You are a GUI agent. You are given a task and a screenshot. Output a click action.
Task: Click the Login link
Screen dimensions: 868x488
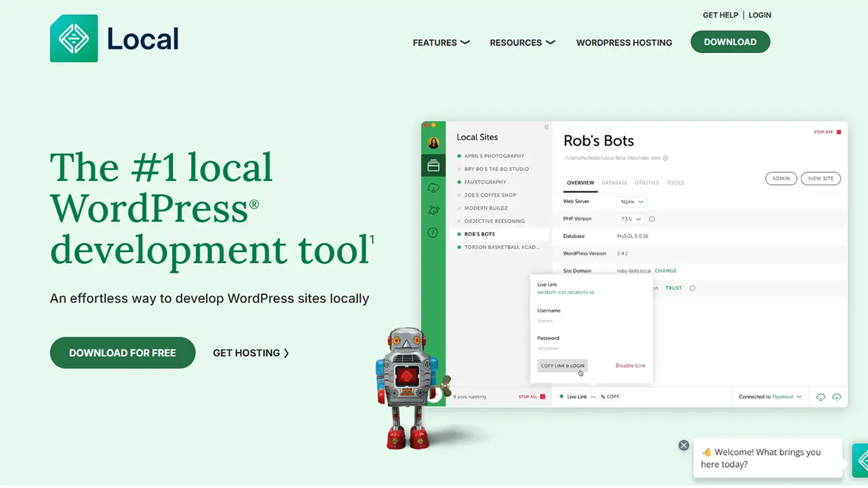759,15
